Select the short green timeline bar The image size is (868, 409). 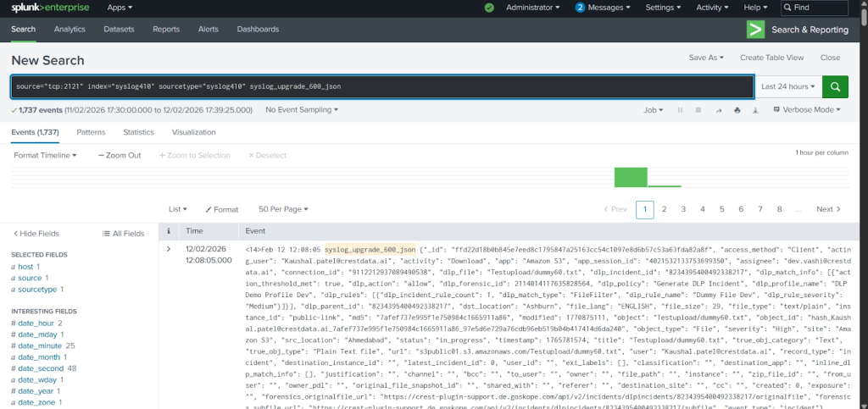[x=665, y=186]
